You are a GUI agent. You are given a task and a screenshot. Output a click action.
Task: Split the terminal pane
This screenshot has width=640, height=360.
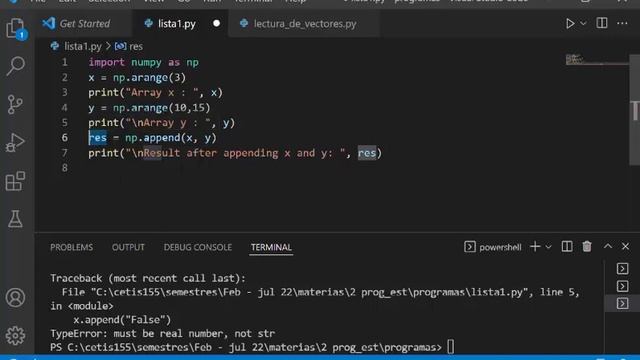point(567,247)
